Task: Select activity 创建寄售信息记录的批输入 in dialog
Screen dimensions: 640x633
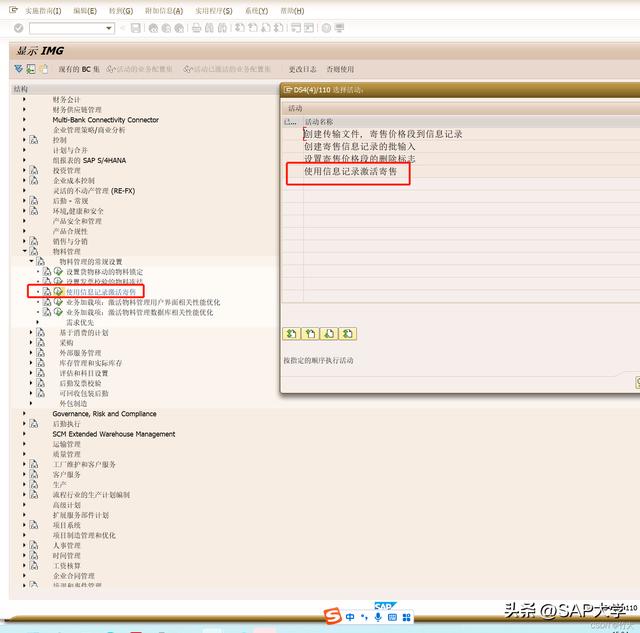Action: 359,146
